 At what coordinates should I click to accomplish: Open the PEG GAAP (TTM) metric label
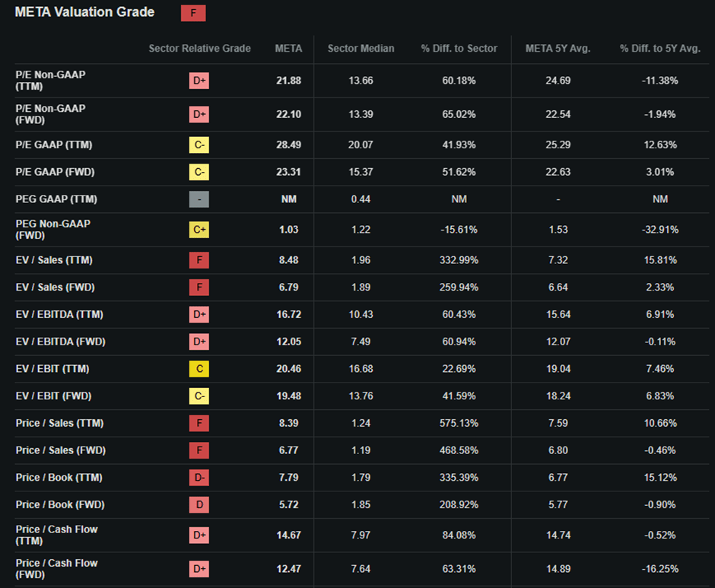pos(56,199)
